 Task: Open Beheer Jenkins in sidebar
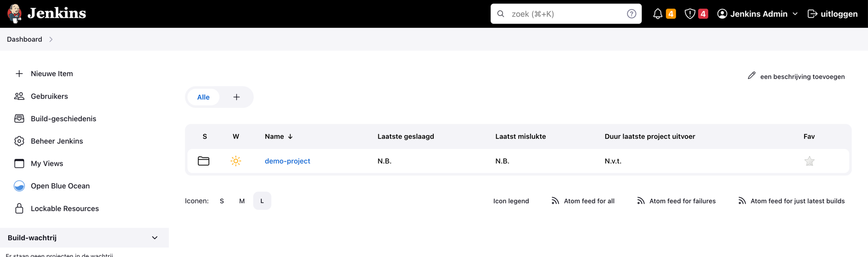[57, 141]
